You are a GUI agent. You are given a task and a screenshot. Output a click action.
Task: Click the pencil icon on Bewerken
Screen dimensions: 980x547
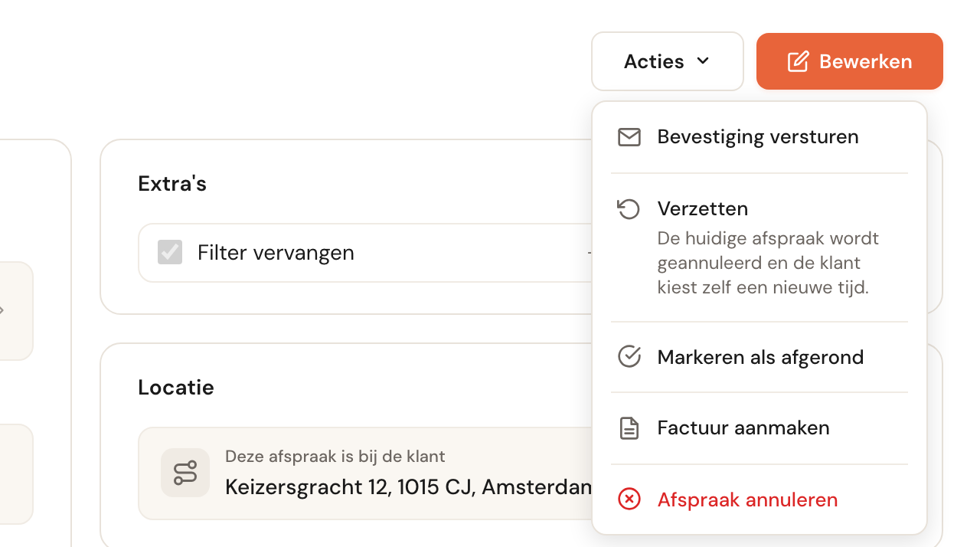click(x=798, y=61)
